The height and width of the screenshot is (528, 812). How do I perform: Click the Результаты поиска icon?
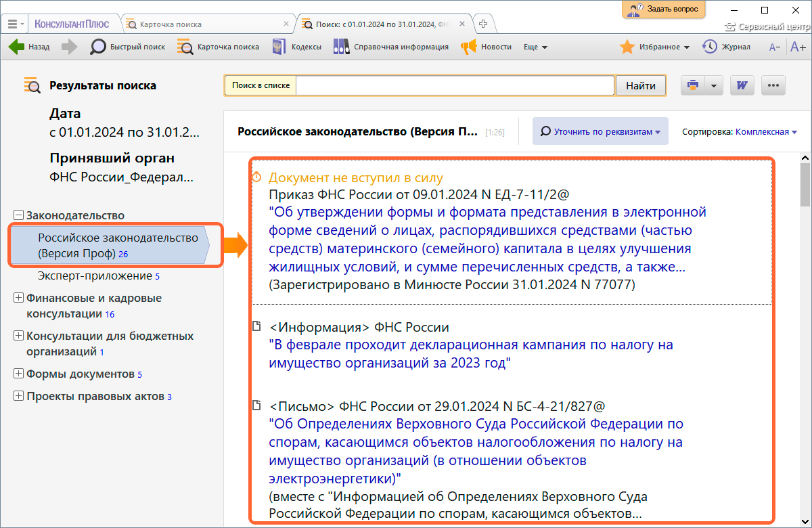tap(32, 85)
